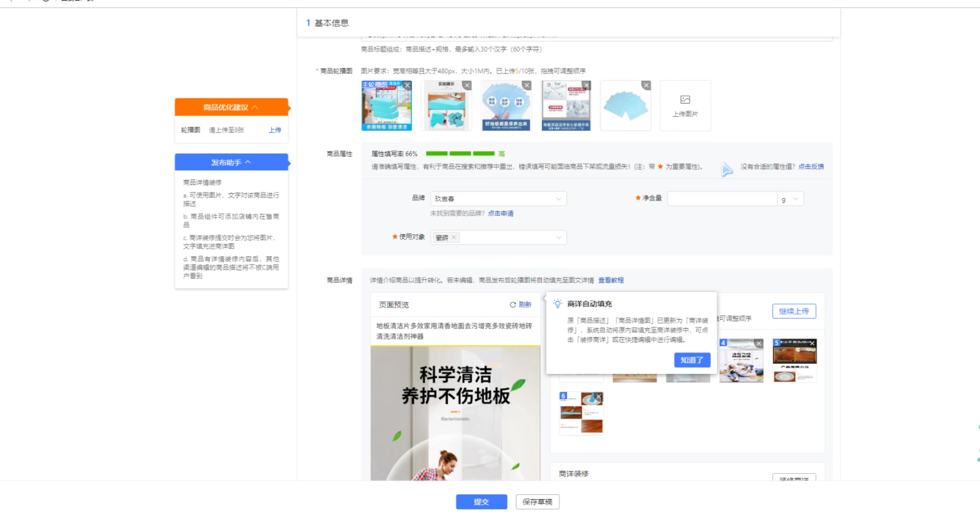
Task: Remove the 瓷砖 tag from 使用对象
Action: point(454,237)
